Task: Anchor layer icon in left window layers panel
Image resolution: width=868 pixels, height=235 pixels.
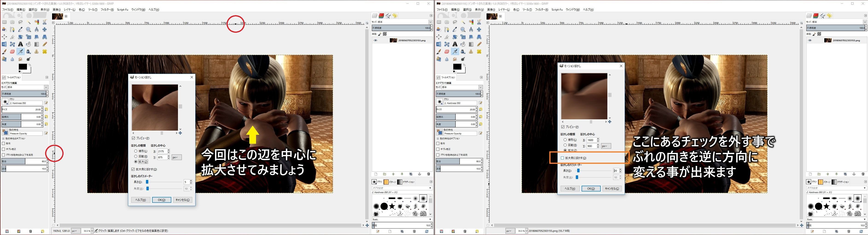Action: (419, 174)
